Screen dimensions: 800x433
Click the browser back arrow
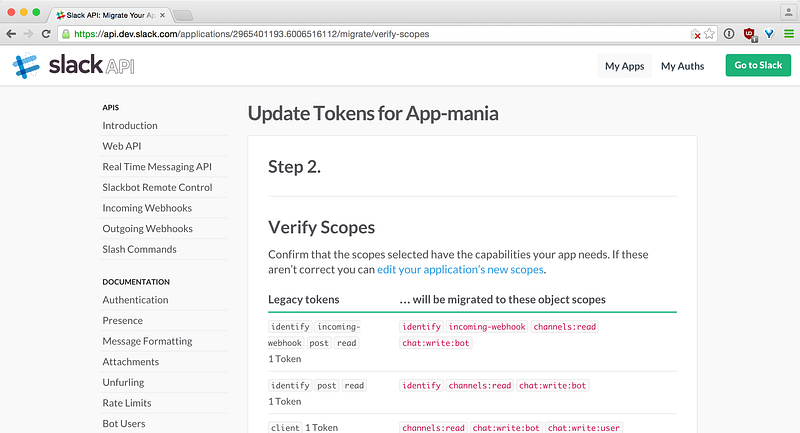click(11, 34)
